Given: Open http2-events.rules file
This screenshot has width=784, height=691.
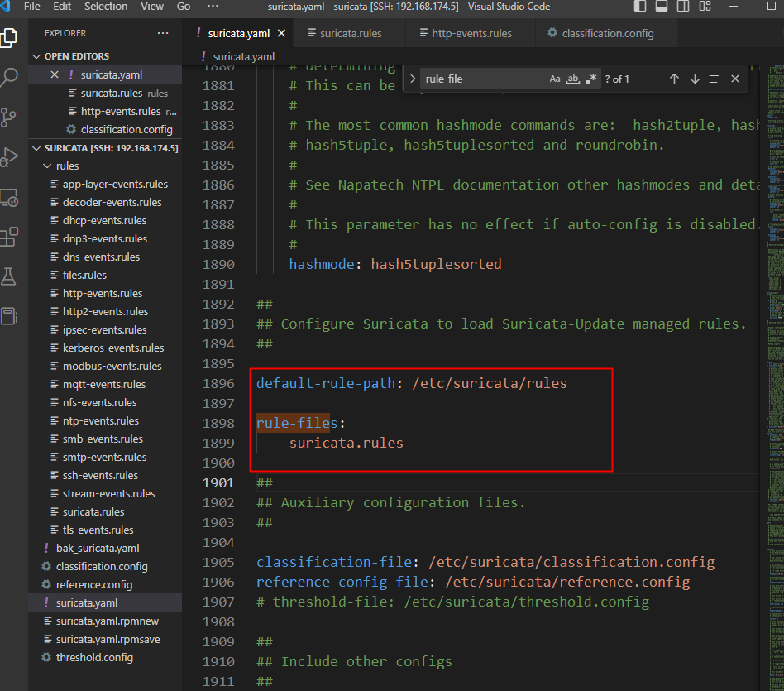Looking at the screenshot, I should point(105,311).
